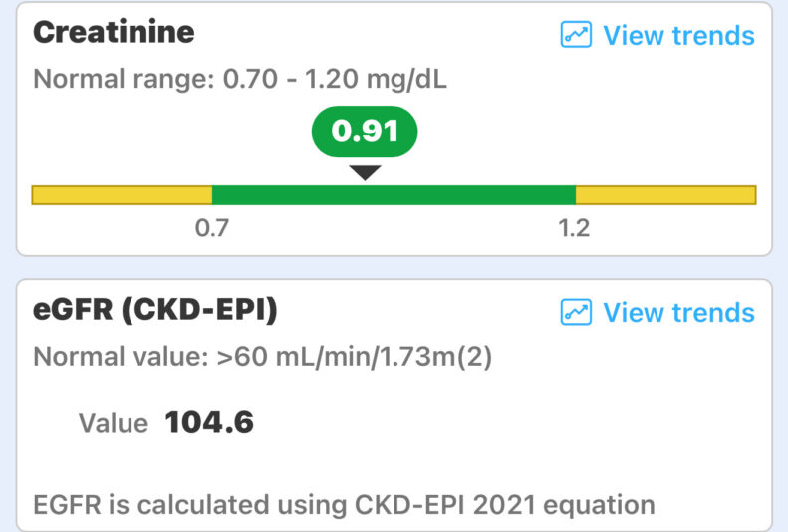Click the eGFR (CKD-EPI) card title
The image size is (788, 532).
click(155, 310)
